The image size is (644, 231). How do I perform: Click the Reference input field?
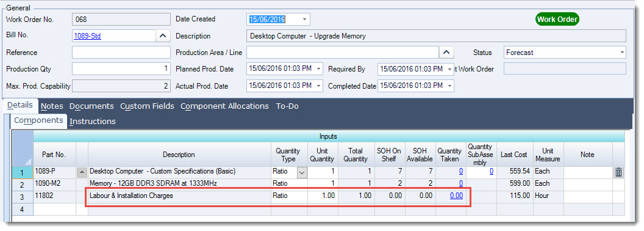tap(121, 53)
